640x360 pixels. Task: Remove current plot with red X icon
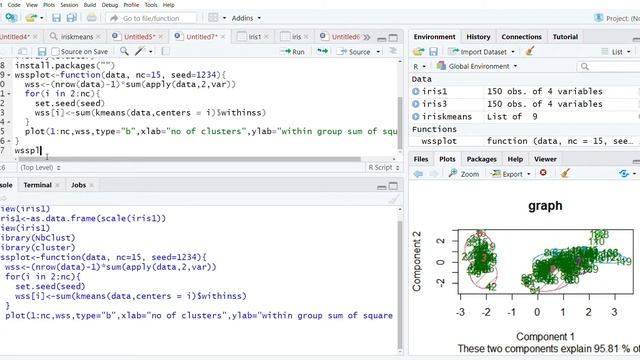click(543, 173)
